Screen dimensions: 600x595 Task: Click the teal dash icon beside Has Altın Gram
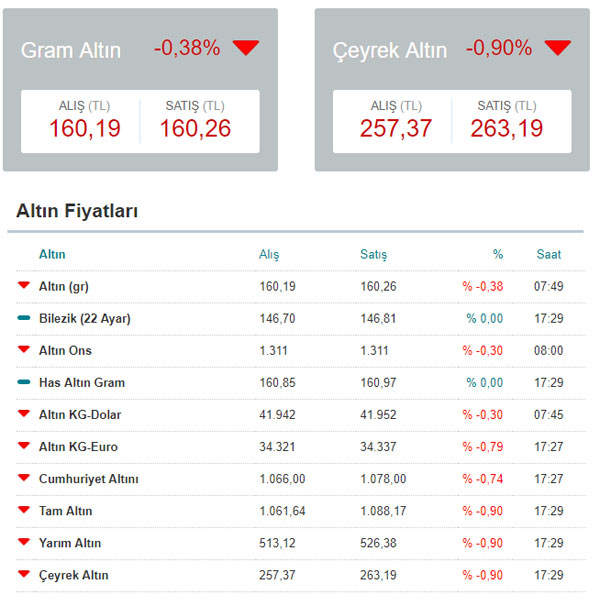point(24,382)
